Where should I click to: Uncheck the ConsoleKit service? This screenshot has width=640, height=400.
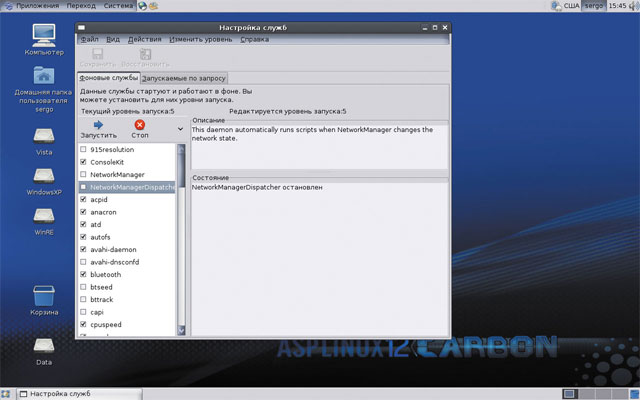click(83, 162)
